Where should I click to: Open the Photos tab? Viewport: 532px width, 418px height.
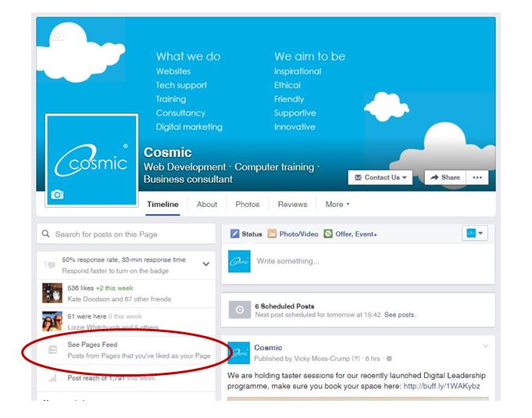[248, 204]
